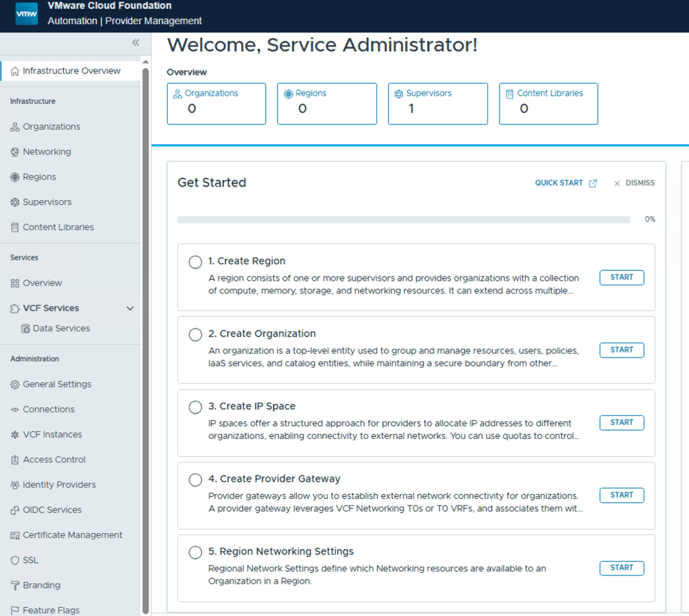Image resolution: width=689 pixels, height=616 pixels.
Task: Collapse the VCF Services chevron
Action: 131,308
